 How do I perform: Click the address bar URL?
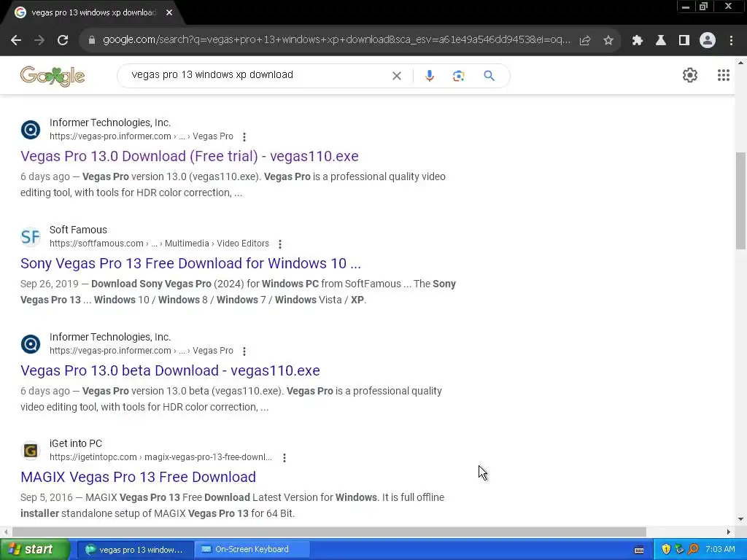point(336,40)
